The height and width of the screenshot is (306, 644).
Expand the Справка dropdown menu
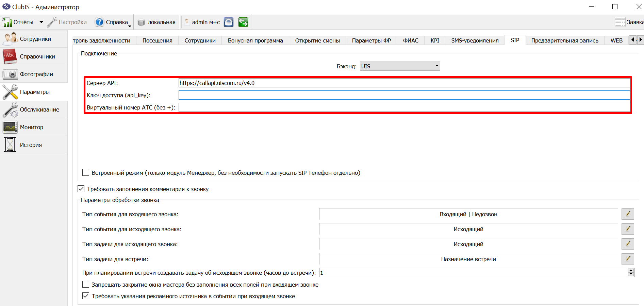point(130,26)
